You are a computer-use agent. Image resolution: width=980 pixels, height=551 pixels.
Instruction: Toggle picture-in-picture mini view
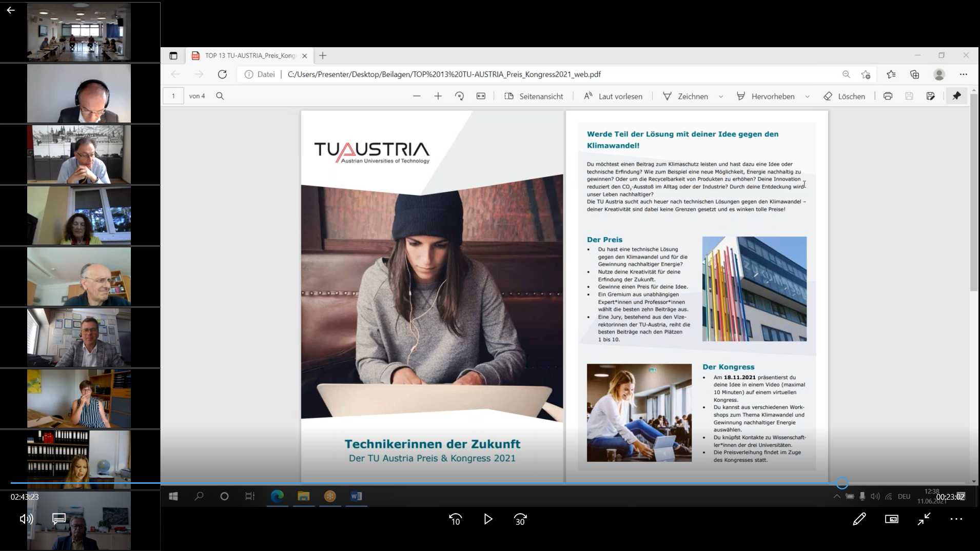[x=892, y=519]
